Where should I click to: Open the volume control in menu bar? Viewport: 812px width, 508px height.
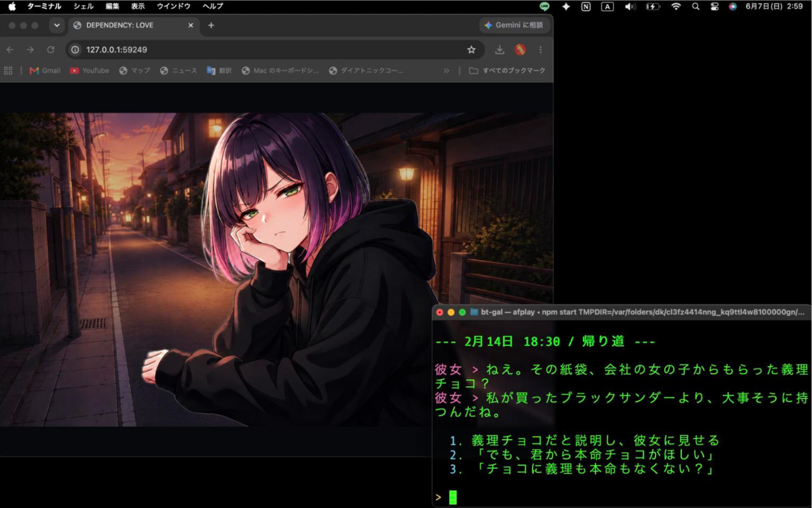(x=630, y=6)
